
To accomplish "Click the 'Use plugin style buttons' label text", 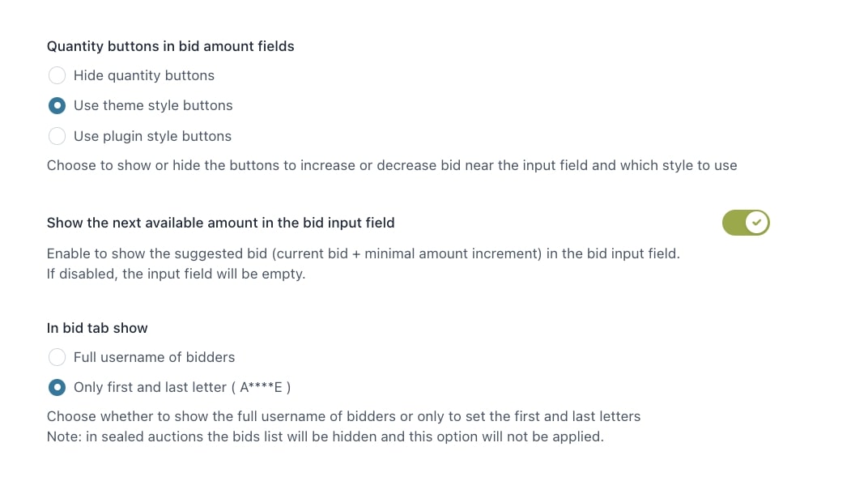I will pos(153,136).
